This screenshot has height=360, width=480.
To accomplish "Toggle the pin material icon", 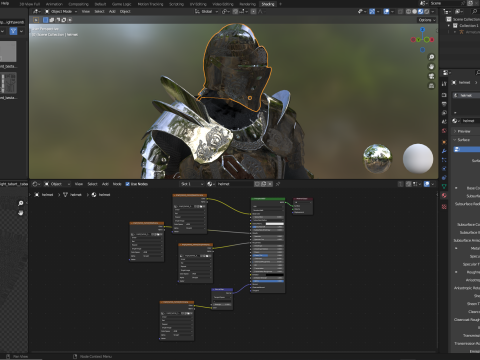I will (278, 184).
